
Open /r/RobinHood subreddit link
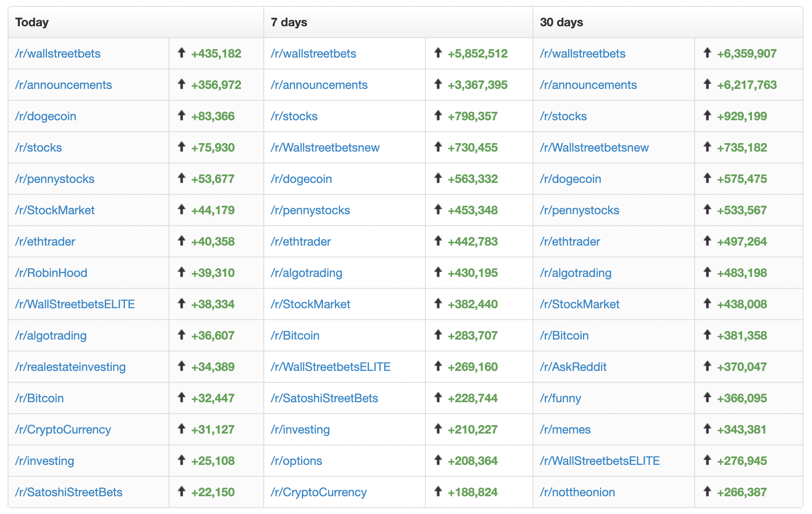51,273
